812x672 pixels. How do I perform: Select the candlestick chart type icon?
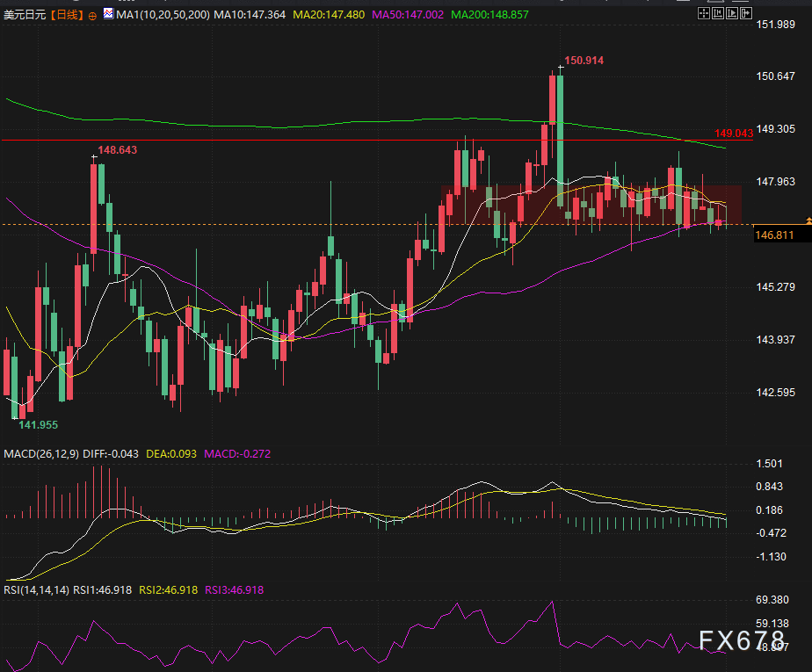tap(108, 14)
